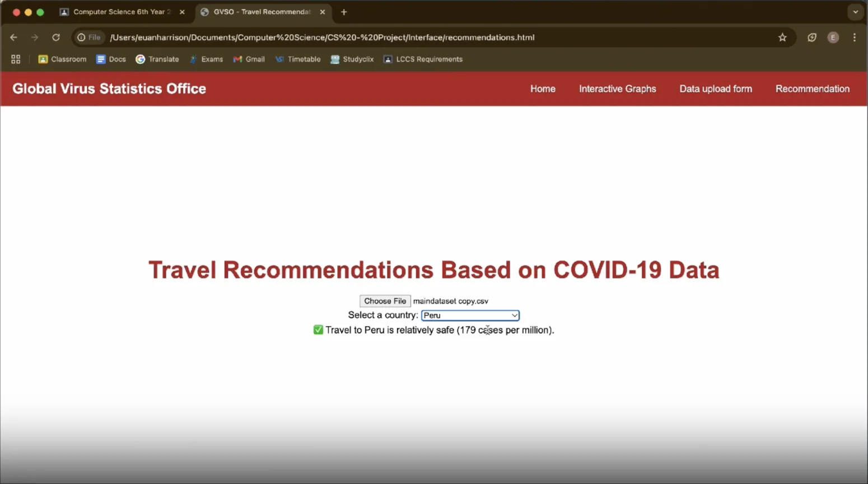The height and width of the screenshot is (484, 868).
Task: Open the apps grid in bookmarks bar
Action: pos(16,59)
